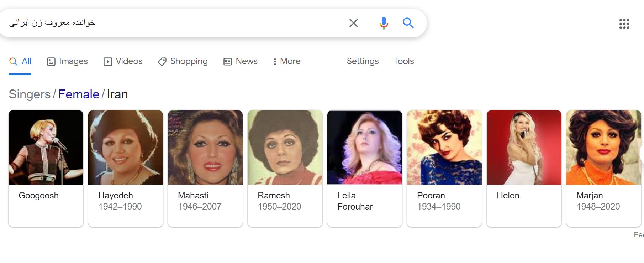
Task: Switch to the Images tab
Action: (x=73, y=61)
